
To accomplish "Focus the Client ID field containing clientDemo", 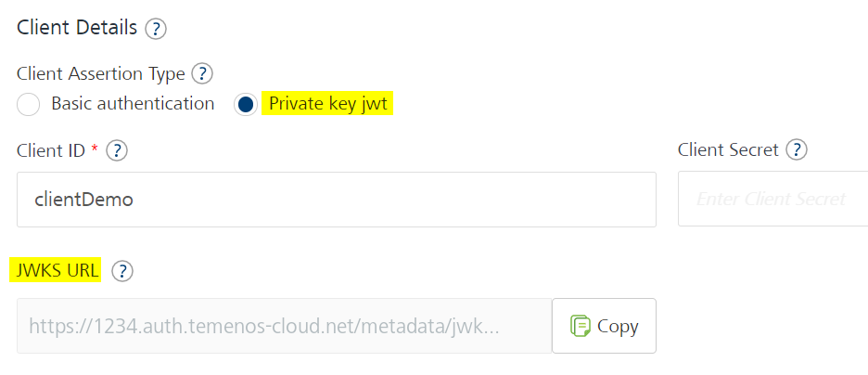I will pos(337,200).
